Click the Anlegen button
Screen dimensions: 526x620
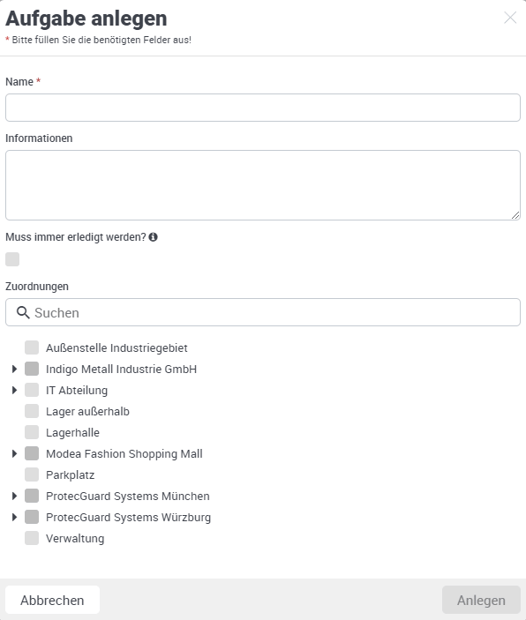click(481, 600)
